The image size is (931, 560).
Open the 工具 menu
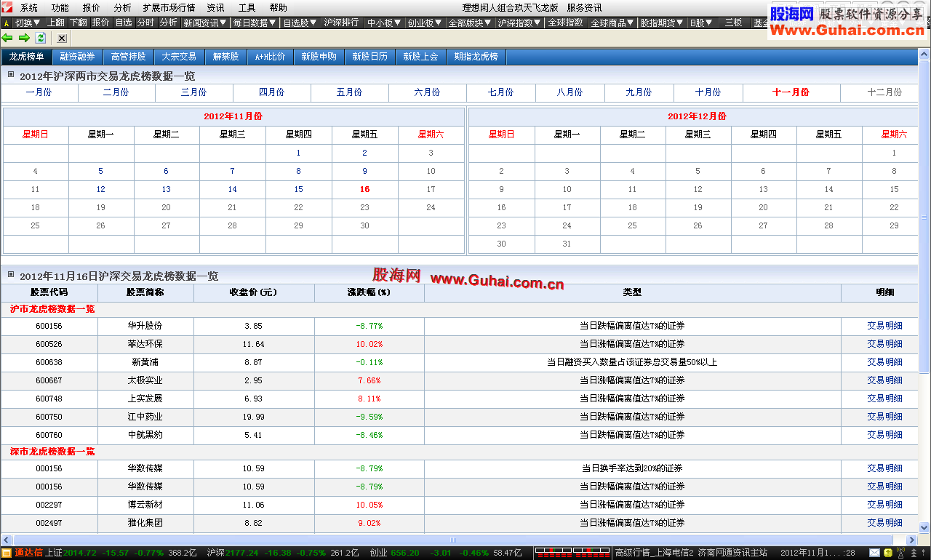coord(247,8)
